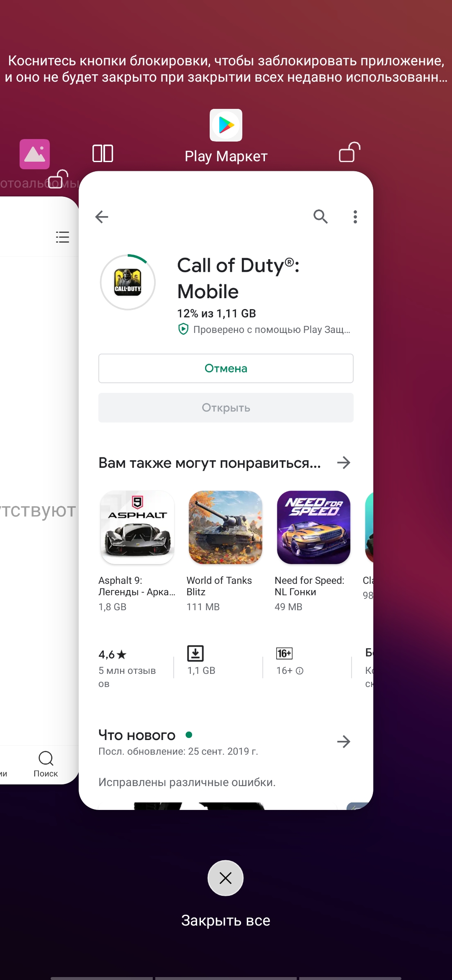Expand the 'Что нового' section arrow
452x980 pixels.
pos(344,742)
